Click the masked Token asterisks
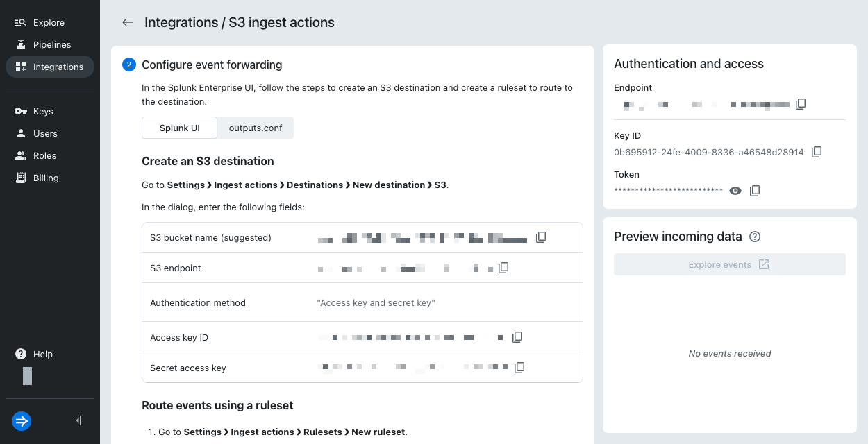The height and width of the screenshot is (444, 868). [669, 191]
